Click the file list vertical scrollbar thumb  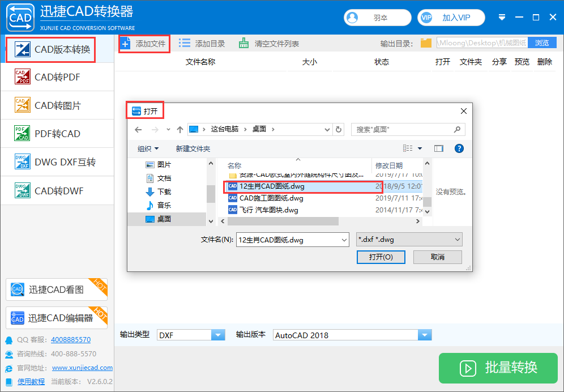coord(427,202)
